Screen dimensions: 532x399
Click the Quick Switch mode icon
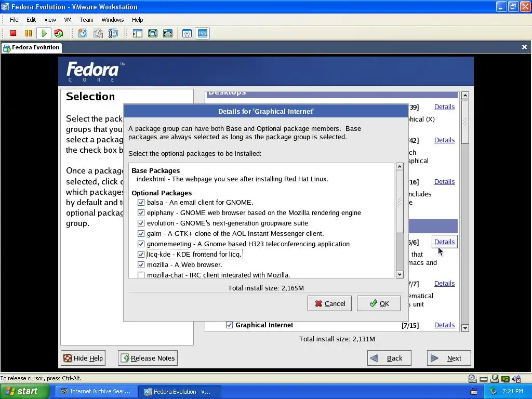click(x=153, y=33)
